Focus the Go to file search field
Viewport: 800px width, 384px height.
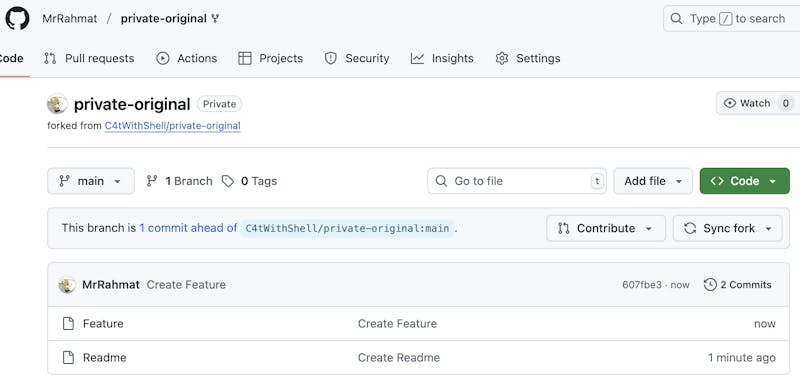[517, 181]
